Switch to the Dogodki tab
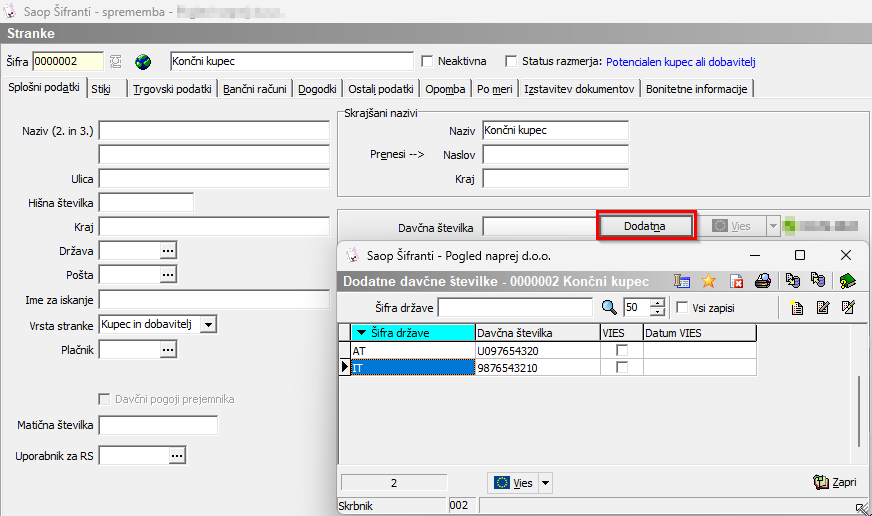This screenshot has height=516, width=872. [x=317, y=89]
